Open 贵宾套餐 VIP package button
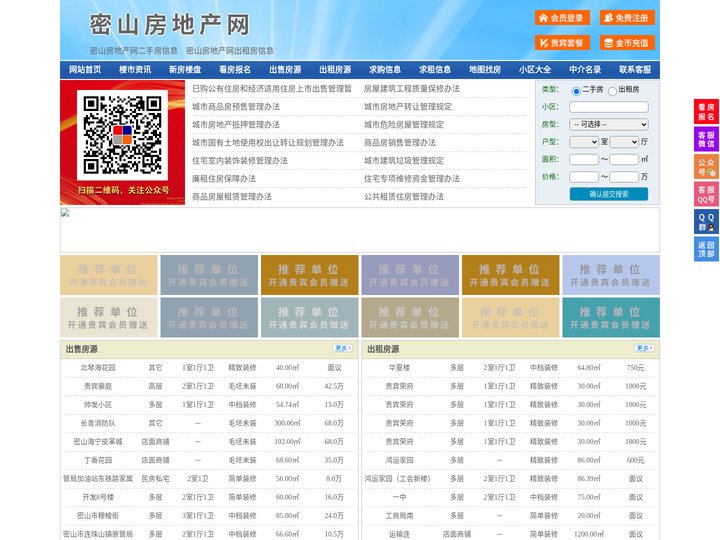The width and height of the screenshot is (720, 540). coord(562,43)
